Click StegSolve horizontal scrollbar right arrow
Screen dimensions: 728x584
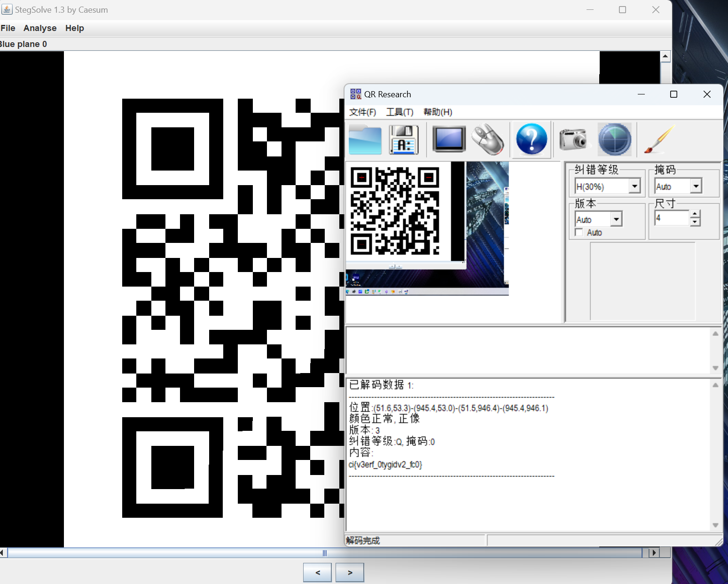[654, 553]
